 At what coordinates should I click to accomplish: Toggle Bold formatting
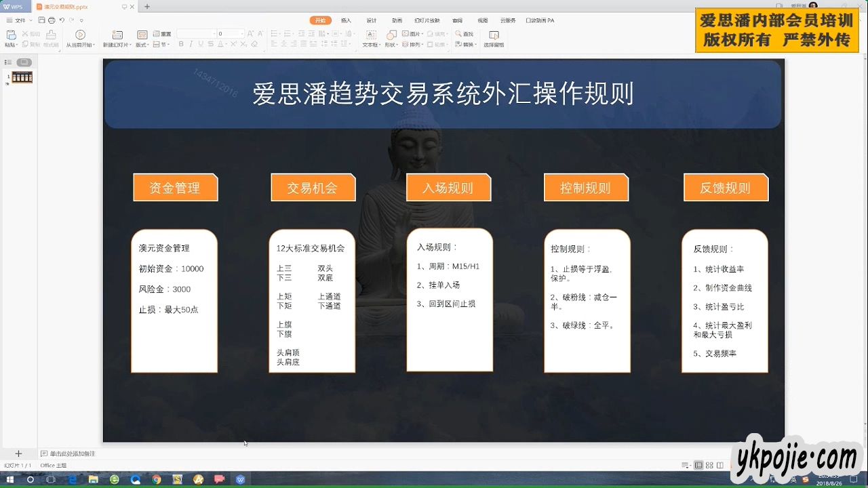point(181,44)
